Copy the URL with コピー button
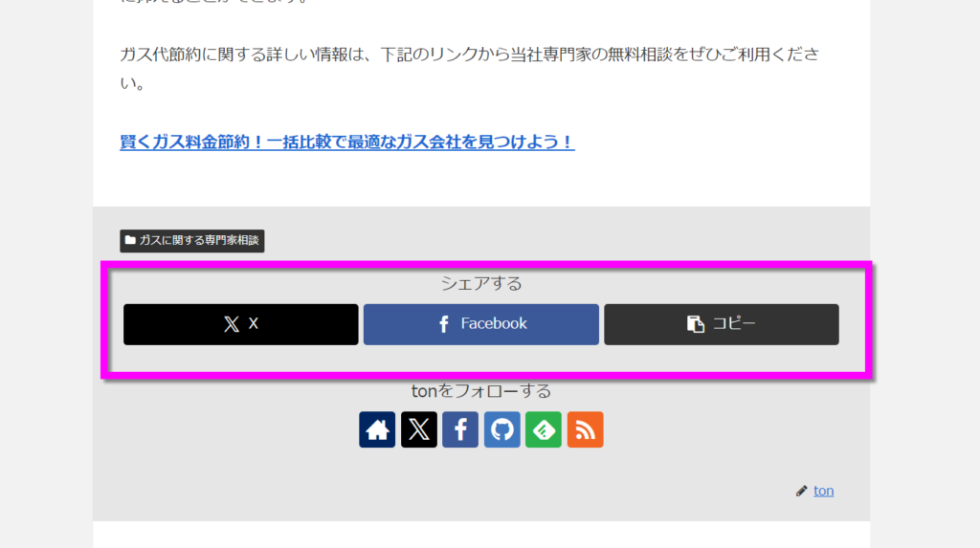This screenshot has height=548, width=980. click(x=722, y=324)
